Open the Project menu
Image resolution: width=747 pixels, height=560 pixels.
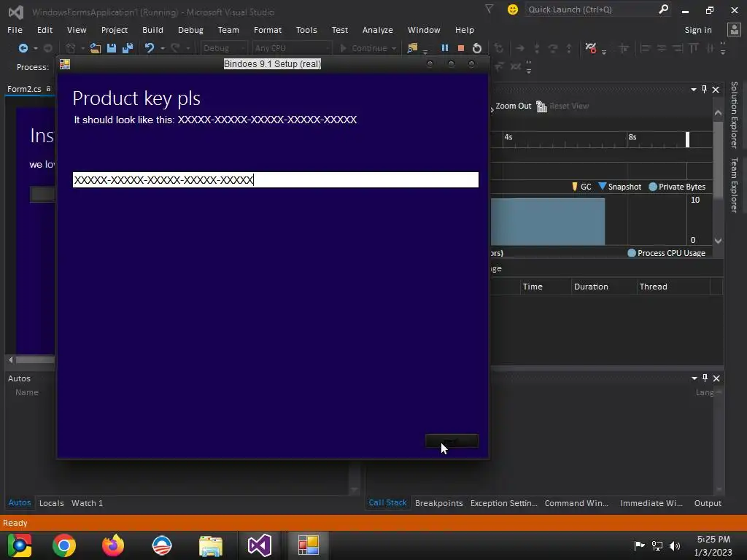click(115, 30)
